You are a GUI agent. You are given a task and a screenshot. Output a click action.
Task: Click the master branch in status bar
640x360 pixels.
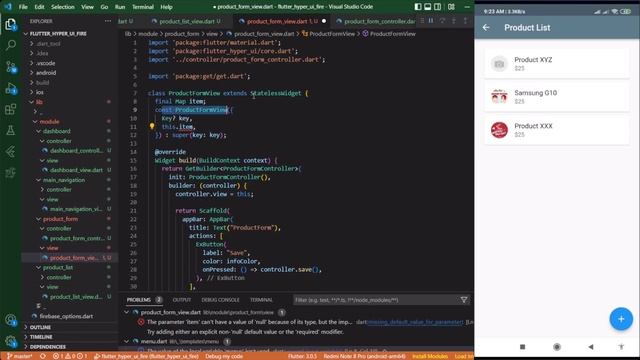pyautogui.click(x=19, y=356)
